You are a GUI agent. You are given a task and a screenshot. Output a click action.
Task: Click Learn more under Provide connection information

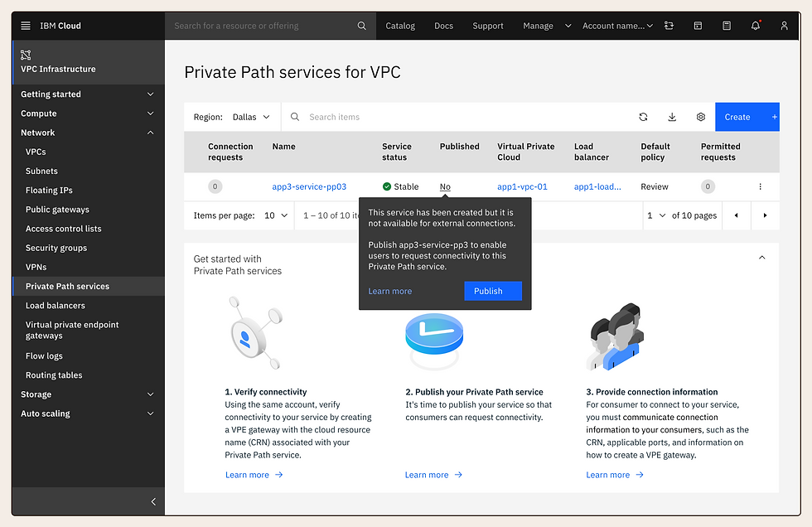click(615, 475)
